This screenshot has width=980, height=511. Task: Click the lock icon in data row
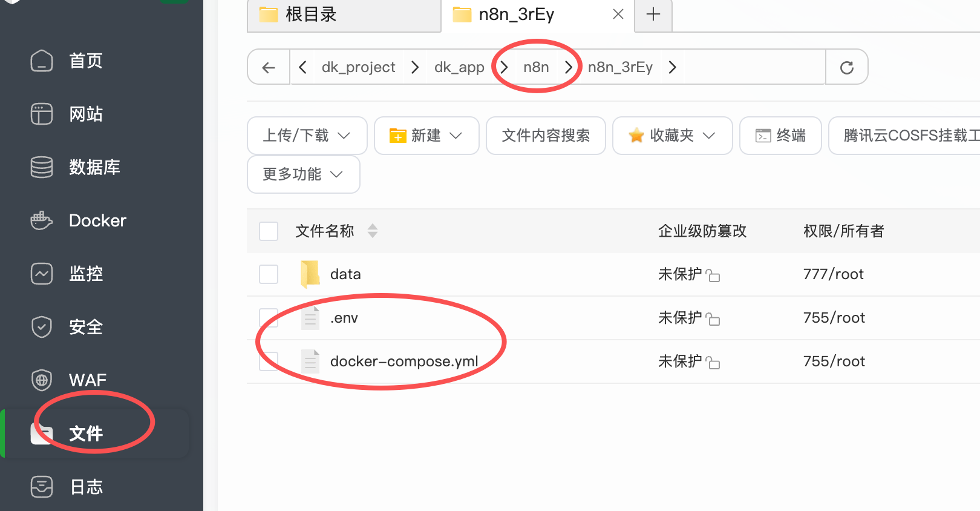pos(713,275)
